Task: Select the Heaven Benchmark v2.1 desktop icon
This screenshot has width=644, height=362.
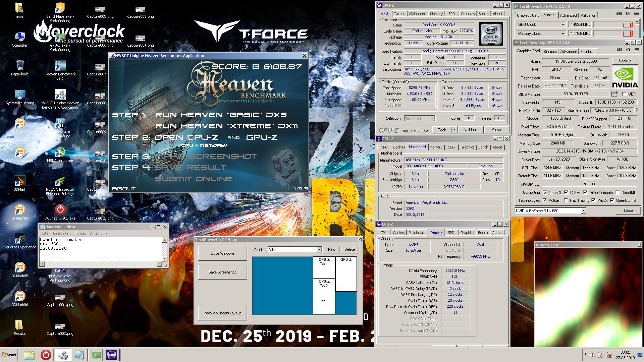Action: [60, 70]
